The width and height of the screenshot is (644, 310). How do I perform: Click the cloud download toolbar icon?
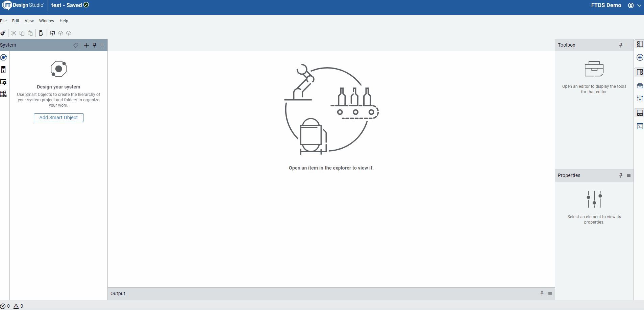[x=69, y=33]
